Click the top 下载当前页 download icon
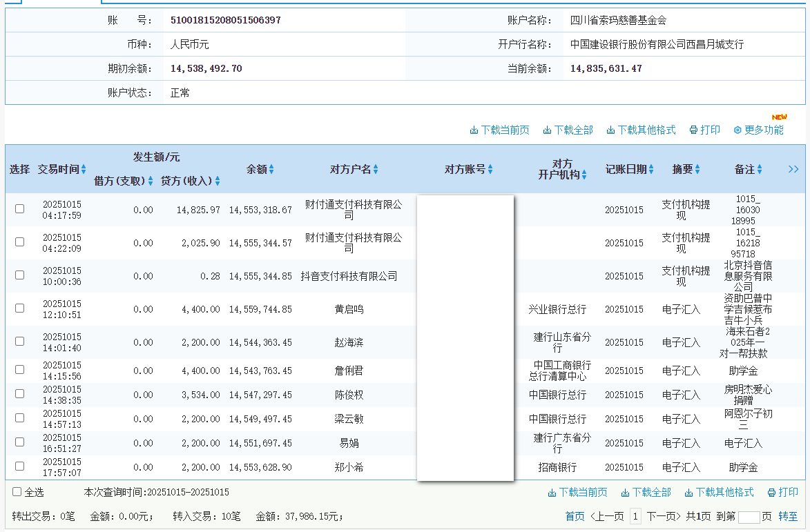 [x=474, y=130]
